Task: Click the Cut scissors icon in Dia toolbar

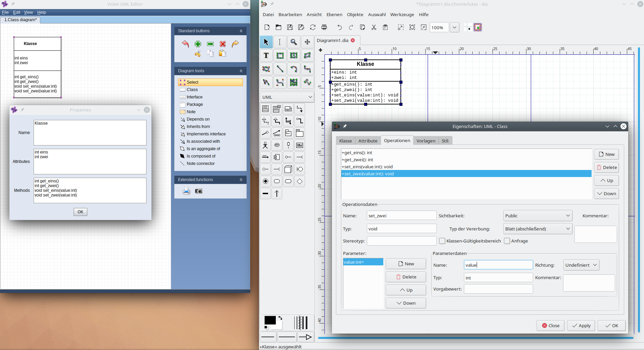Action: point(374,28)
